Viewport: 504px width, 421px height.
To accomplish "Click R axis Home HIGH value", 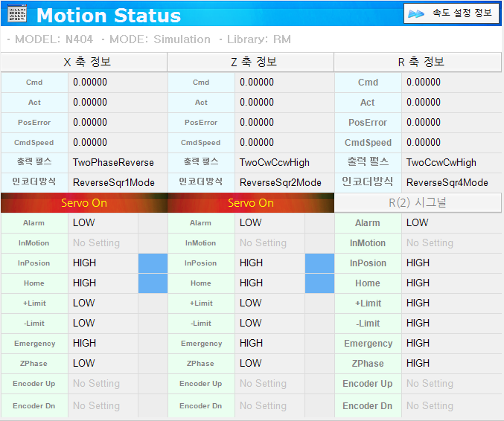I will [418, 283].
